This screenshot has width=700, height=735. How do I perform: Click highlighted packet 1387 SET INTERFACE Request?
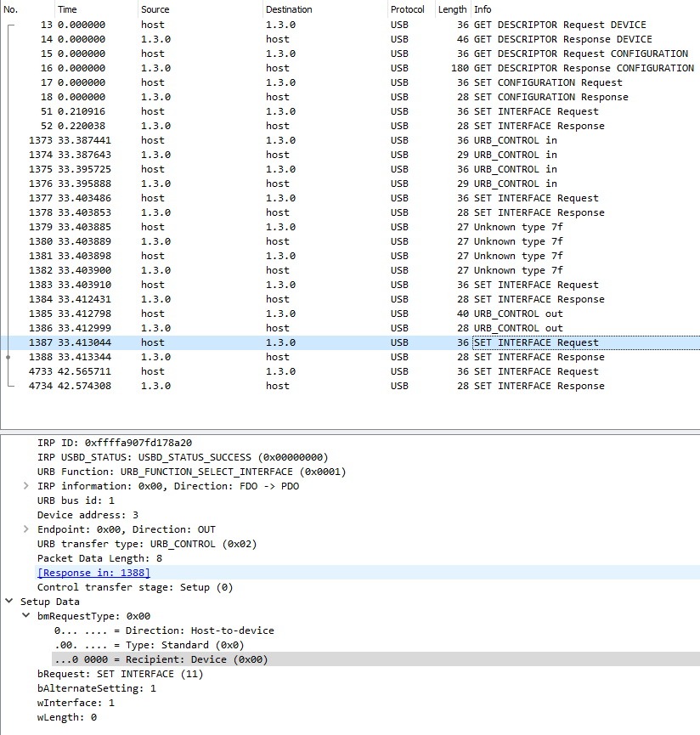point(350,342)
